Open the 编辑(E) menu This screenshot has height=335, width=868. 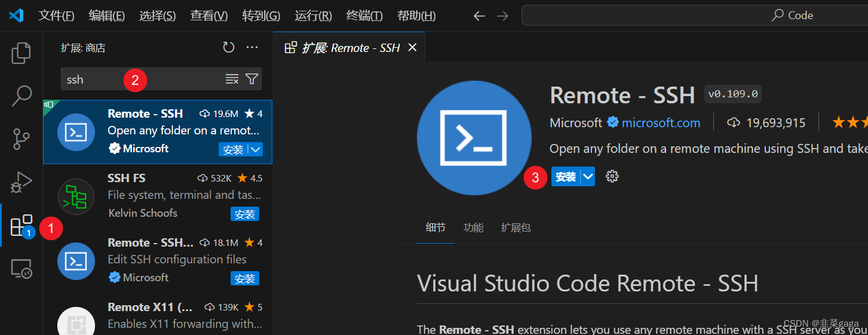(x=107, y=16)
